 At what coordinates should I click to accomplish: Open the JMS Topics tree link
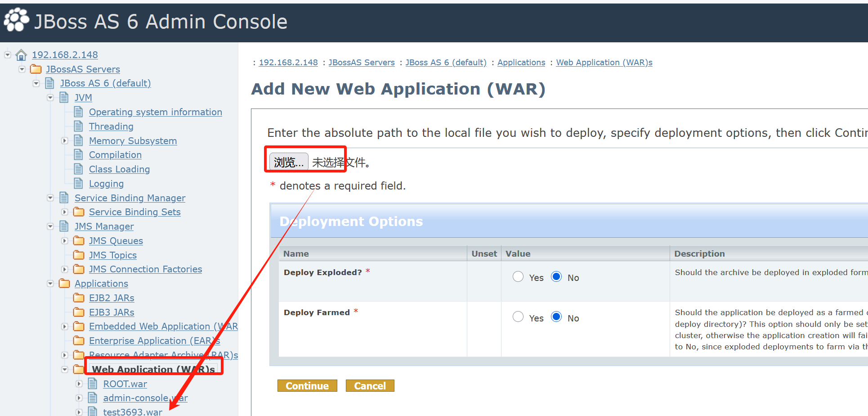tap(113, 255)
